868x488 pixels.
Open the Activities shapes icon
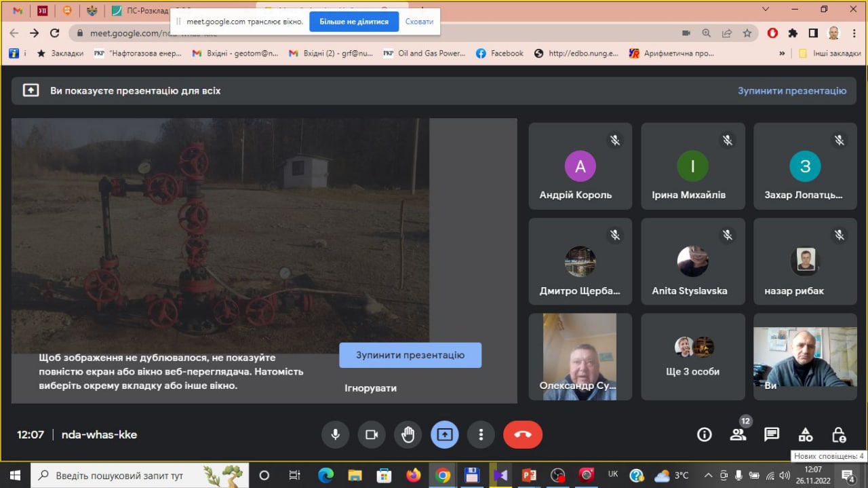(x=805, y=434)
